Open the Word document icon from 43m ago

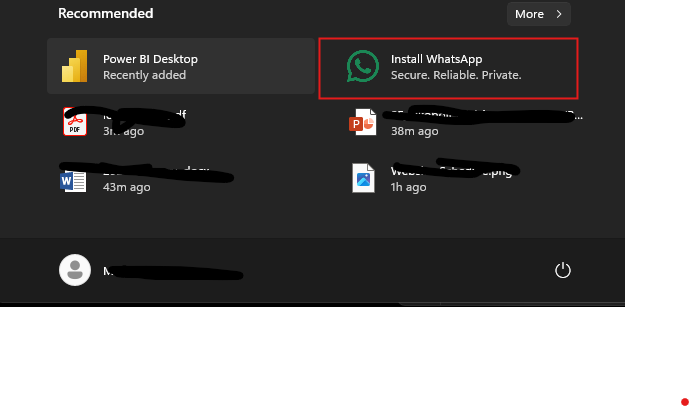click(x=73, y=181)
